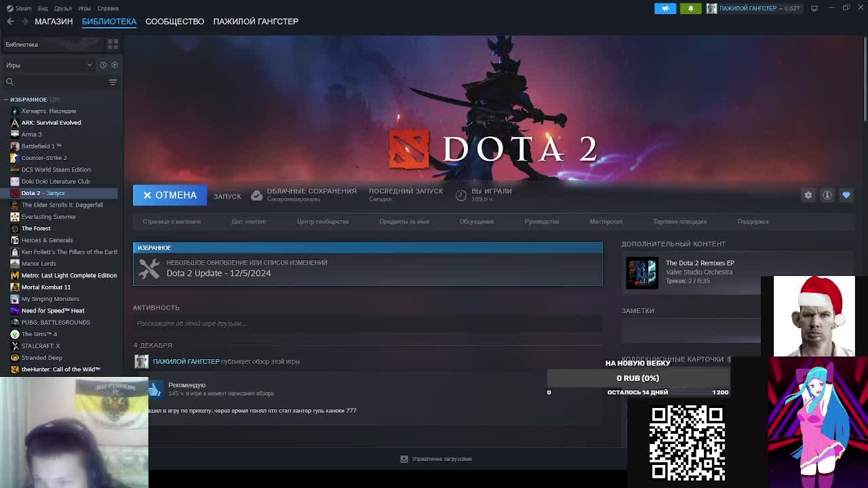868x488 pixels.
Task: Select Arma 3 in library list
Action: [x=31, y=134]
